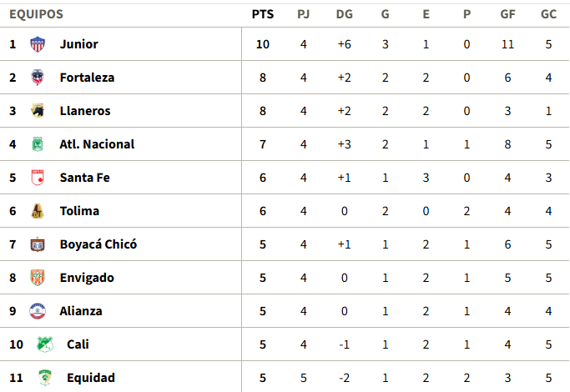Sort by DG column header

click(345, 14)
